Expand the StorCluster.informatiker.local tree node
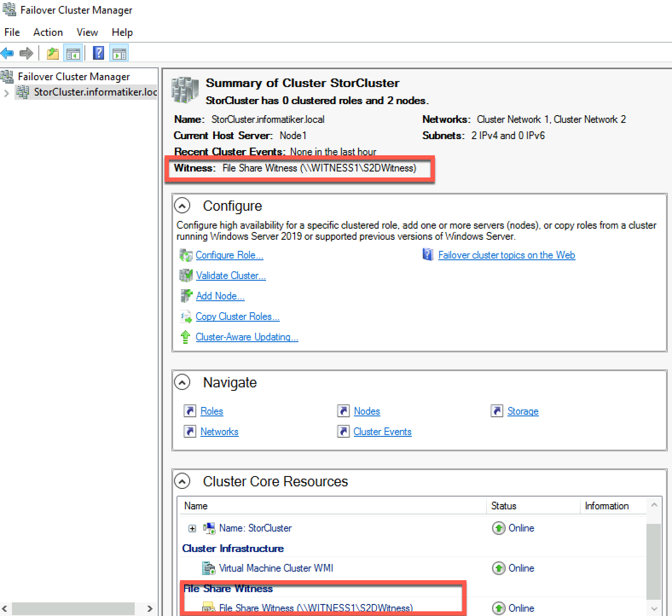The height and width of the screenshot is (616, 672). (6, 93)
